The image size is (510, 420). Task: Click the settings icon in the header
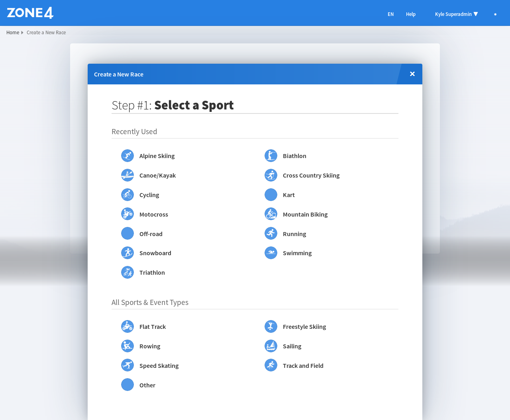tap(495, 14)
